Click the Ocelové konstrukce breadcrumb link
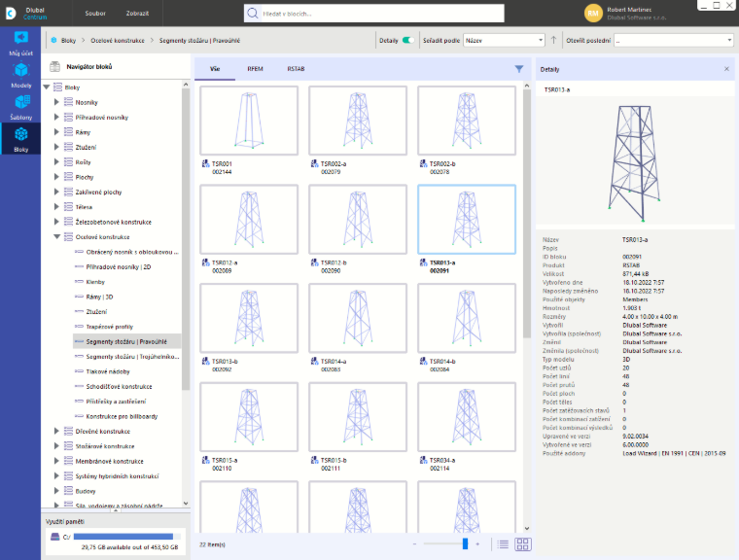Screen dimensions: 739x560 (x=118, y=41)
